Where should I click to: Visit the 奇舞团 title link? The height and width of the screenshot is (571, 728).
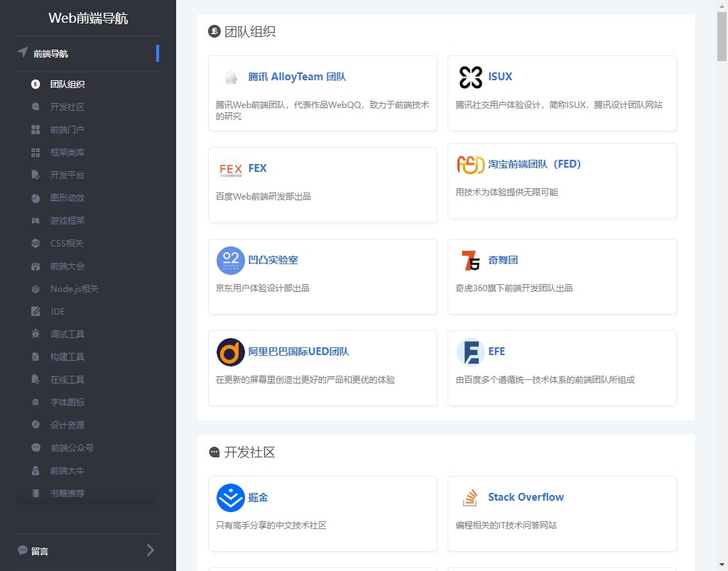tap(503, 260)
